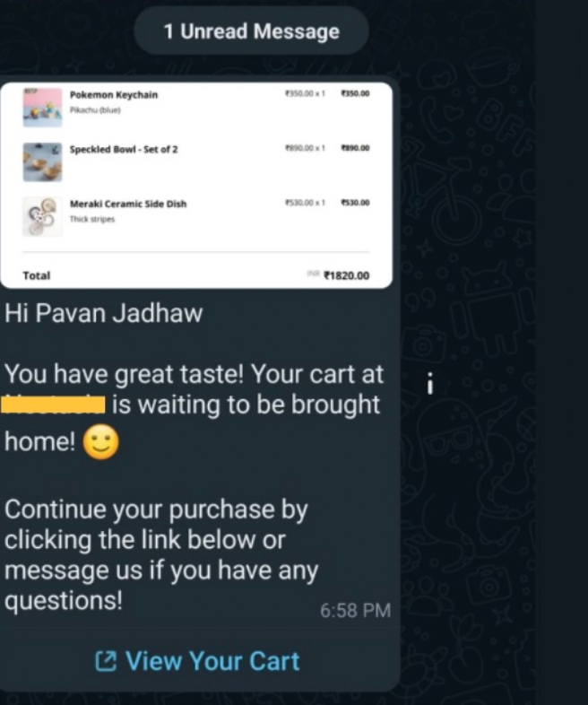Click the Total label in cart image
Screen dimensions: 588x705
coord(37,275)
